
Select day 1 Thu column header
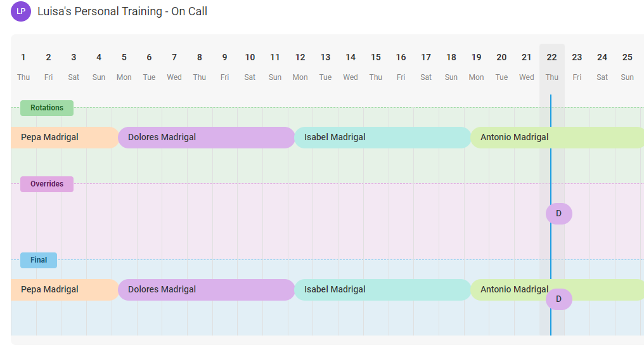click(23, 67)
